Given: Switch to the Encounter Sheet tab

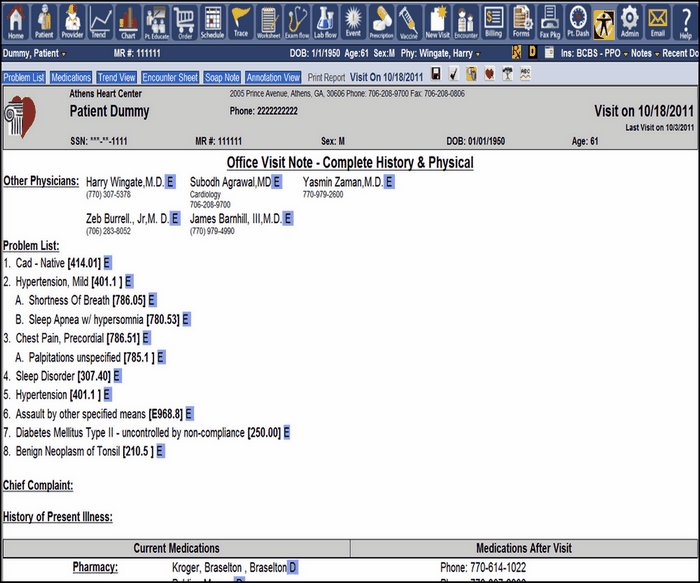Looking at the screenshot, I should click(x=170, y=77).
